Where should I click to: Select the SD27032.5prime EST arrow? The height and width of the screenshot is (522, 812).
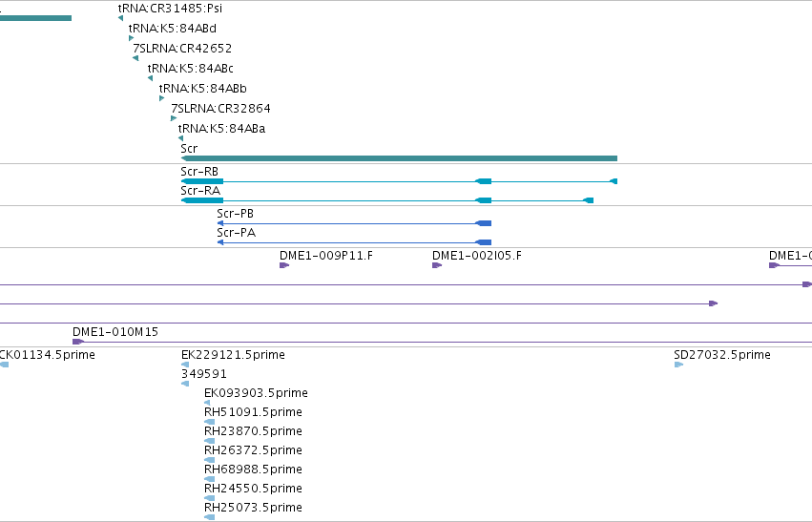click(x=678, y=365)
